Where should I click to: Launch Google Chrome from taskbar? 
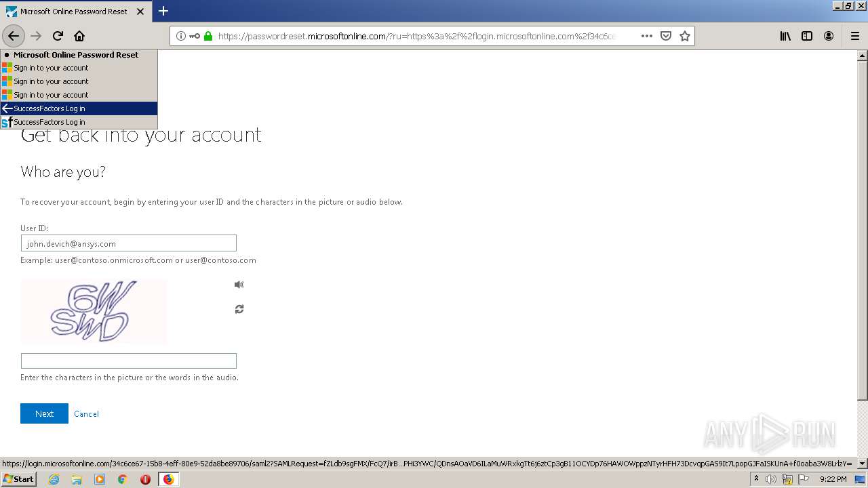click(x=123, y=479)
